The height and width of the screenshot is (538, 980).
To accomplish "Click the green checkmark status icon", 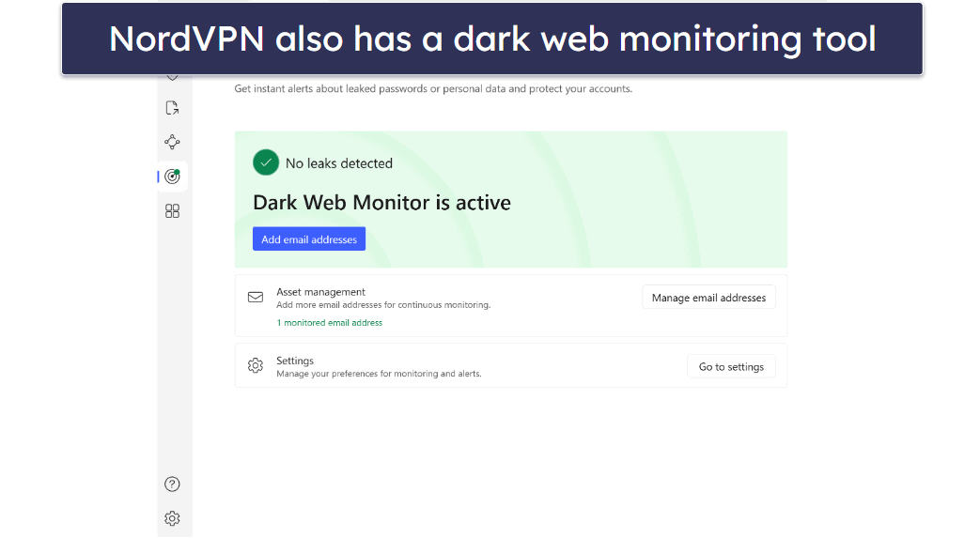I will point(266,162).
